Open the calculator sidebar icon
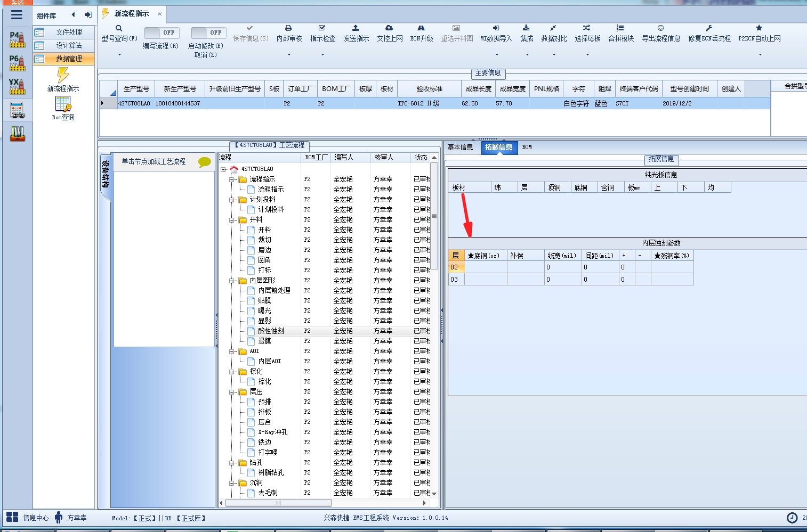The width and height of the screenshot is (807, 532). click(17, 110)
